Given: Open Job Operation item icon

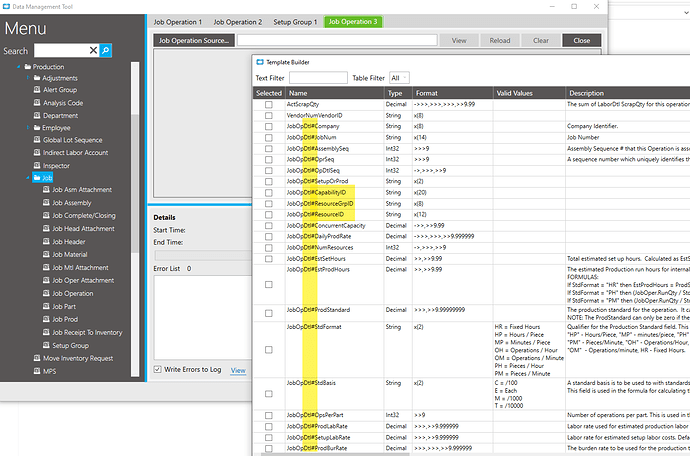Looking at the screenshot, I should click(46, 293).
